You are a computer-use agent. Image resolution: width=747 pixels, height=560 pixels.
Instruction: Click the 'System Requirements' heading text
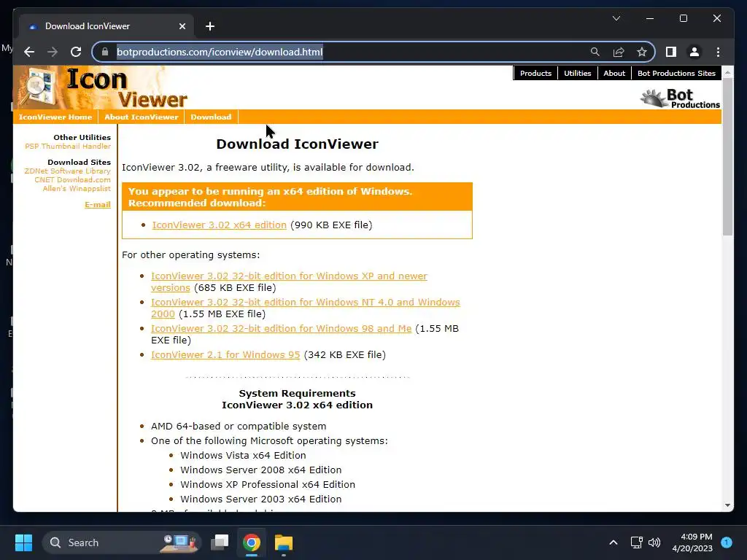tap(298, 393)
